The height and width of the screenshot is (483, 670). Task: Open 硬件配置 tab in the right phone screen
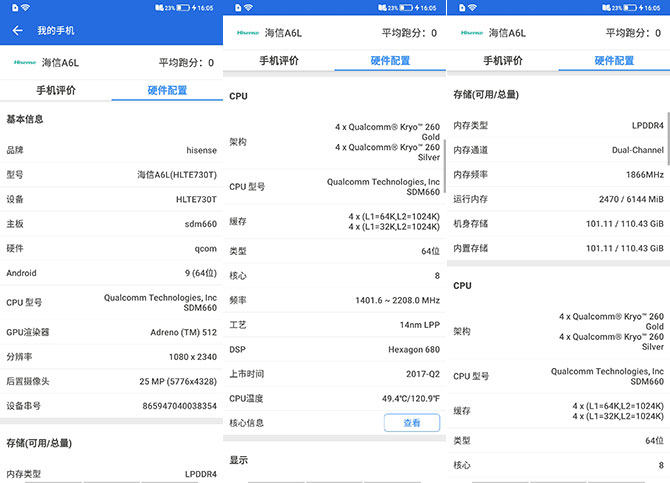click(614, 61)
